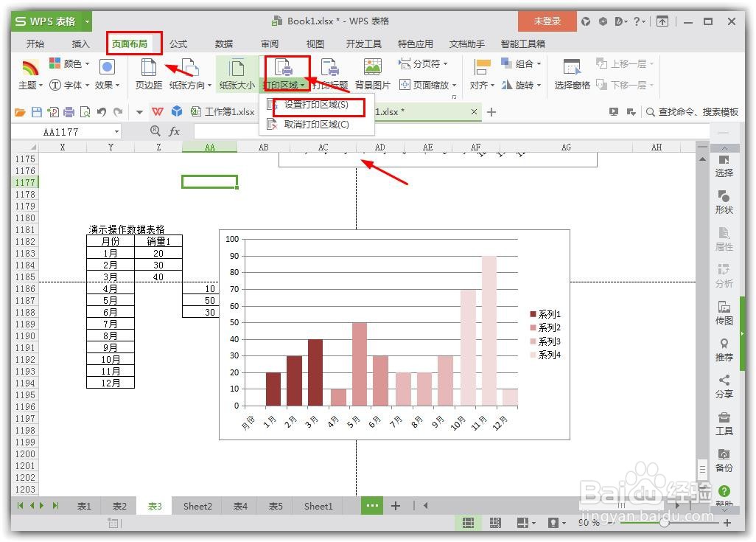Viewport: 756px width, 542px height.
Task: Open the Selection Pane (选择窗格)
Action: coord(572,74)
